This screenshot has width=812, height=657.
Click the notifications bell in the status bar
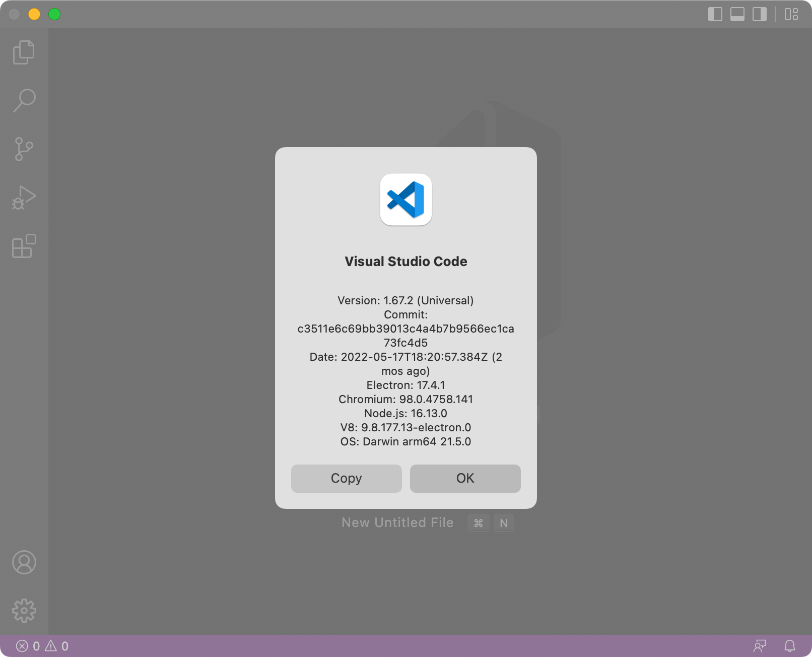click(x=789, y=645)
